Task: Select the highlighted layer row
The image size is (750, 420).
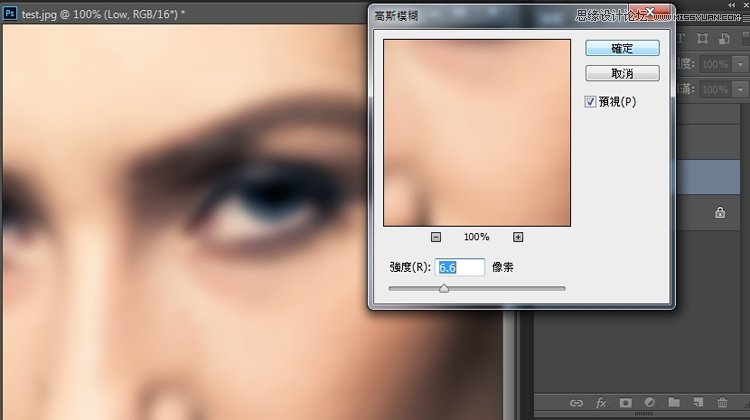Action: 709,177
